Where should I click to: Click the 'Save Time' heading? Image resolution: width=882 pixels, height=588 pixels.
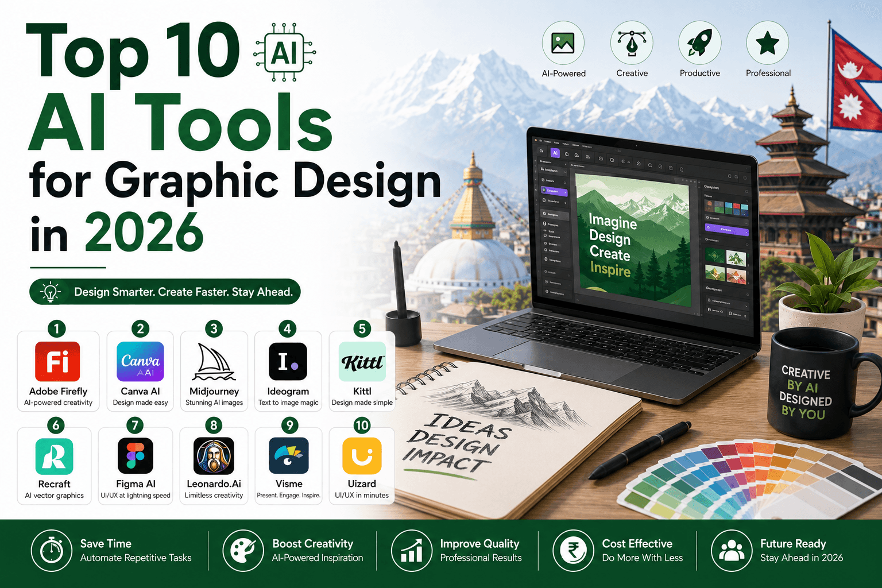[x=106, y=544]
